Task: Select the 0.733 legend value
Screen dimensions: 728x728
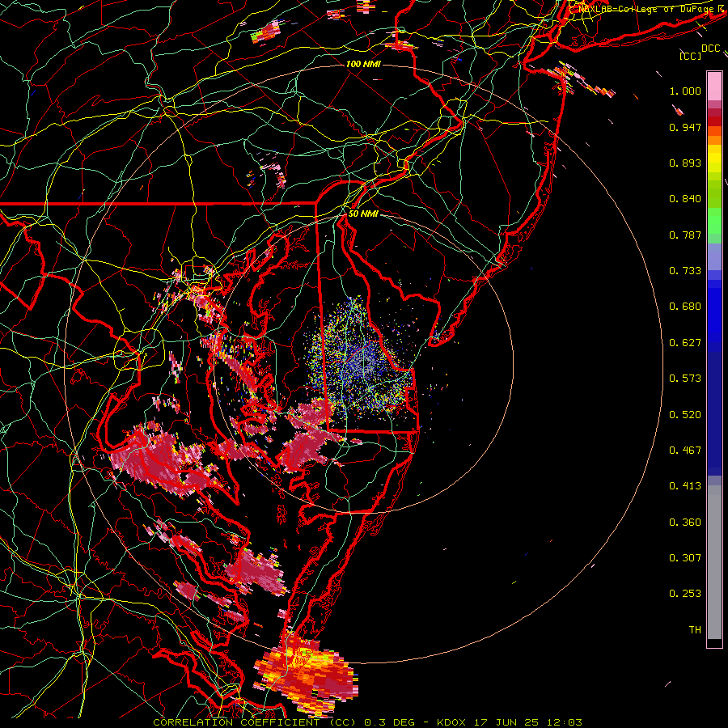Action: coord(685,271)
